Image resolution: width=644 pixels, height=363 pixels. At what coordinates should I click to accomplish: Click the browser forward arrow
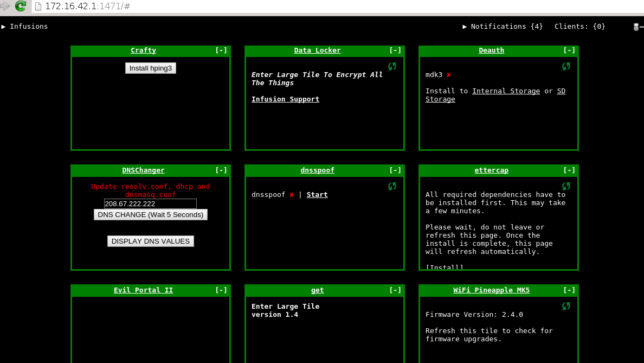[5, 6]
